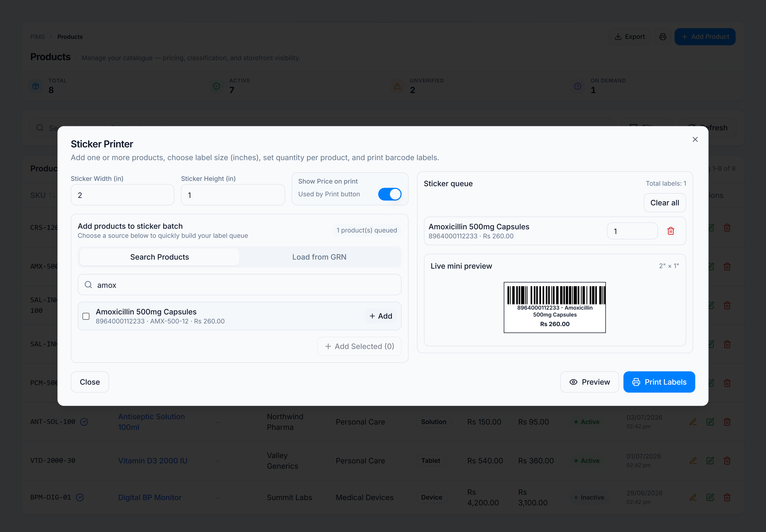The height and width of the screenshot is (532, 766).
Task: Switch to Load from GRN tab
Action: (319, 257)
